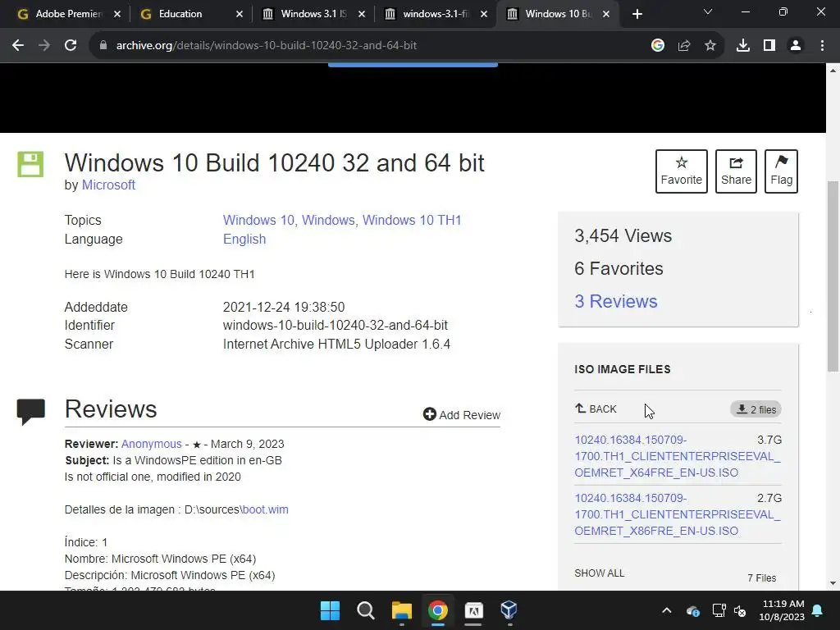Click the green floppy software icon
840x630 pixels.
tap(30, 164)
